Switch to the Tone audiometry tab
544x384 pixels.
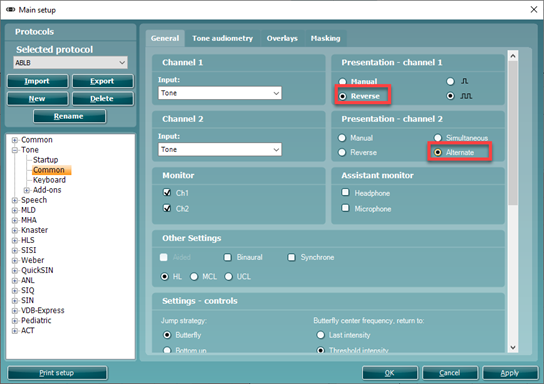pyautogui.click(x=222, y=39)
